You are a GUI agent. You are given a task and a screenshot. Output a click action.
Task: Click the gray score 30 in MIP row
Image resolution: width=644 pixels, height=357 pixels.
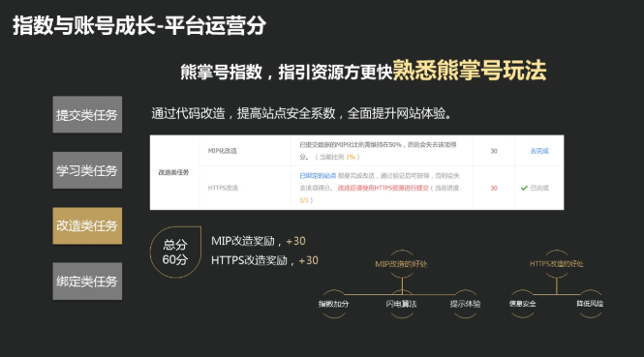tap(494, 151)
